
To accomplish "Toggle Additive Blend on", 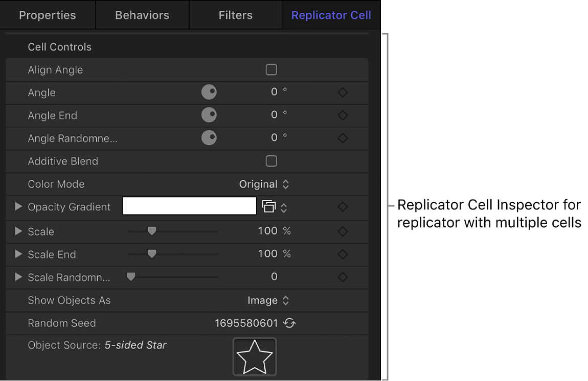I will (271, 161).
